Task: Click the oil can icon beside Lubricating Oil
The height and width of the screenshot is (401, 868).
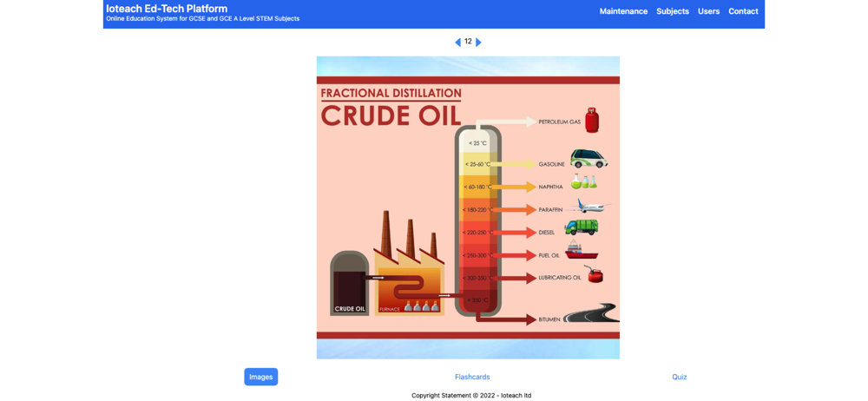Action: coord(595,275)
